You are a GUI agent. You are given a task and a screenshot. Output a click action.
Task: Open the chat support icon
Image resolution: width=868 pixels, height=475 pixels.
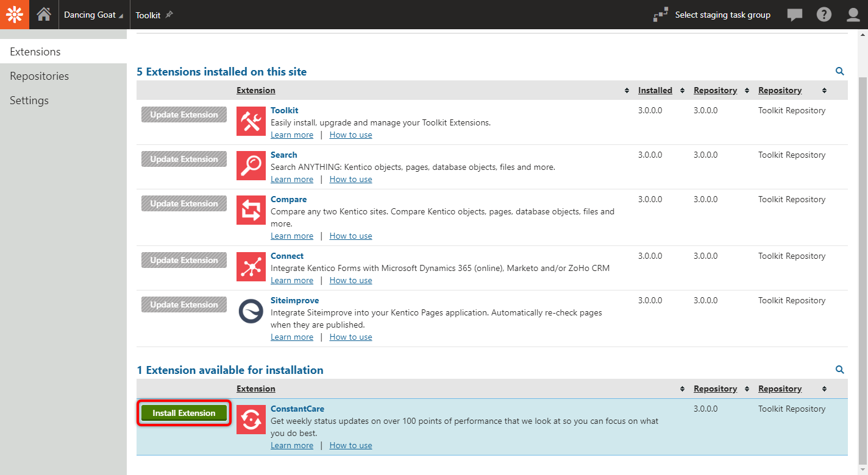[795, 15]
